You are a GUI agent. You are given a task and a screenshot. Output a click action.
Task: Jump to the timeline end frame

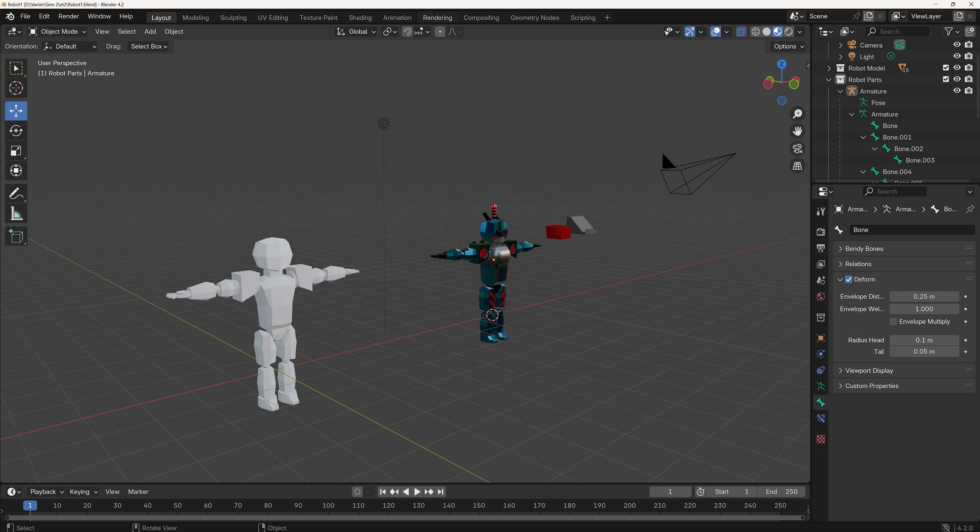click(441, 492)
